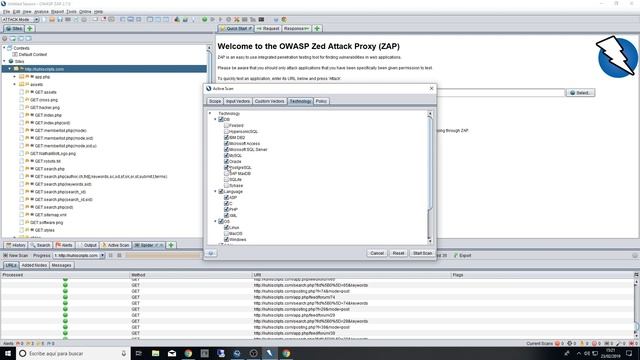Click Start Scan button
This screenshot has height=360, width=640.
[422, 253]
